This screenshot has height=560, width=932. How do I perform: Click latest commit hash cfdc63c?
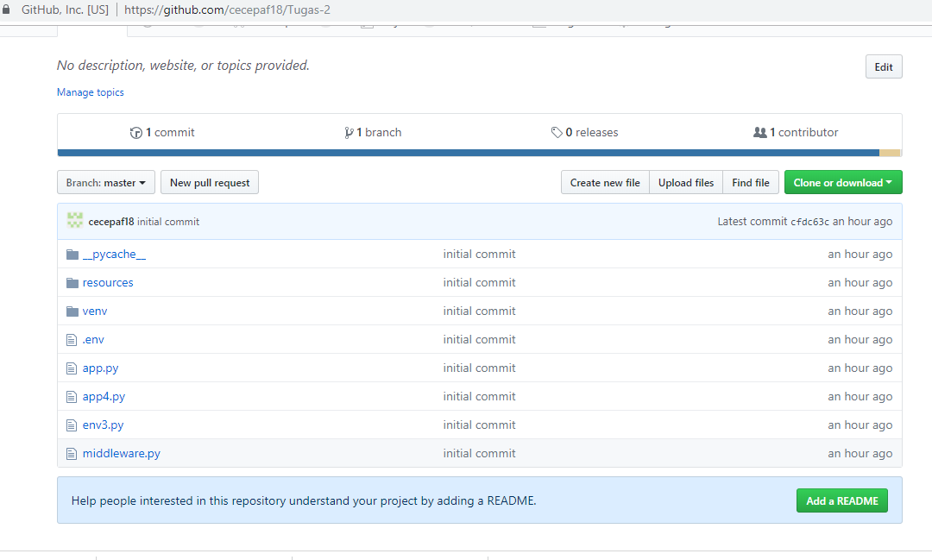(809, 222)
